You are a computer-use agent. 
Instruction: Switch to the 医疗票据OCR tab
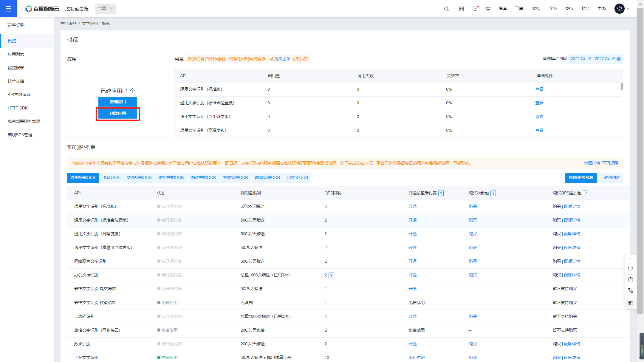[x=203, y=177]
